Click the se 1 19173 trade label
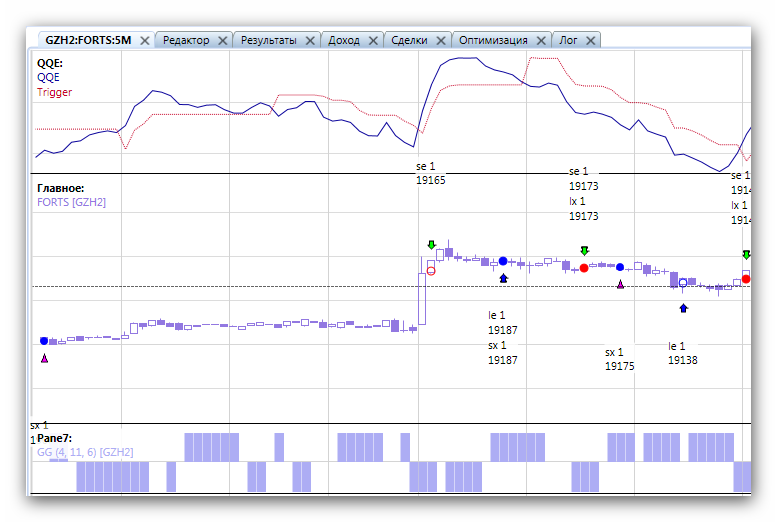Viewport: 777px width, 522px height. (584, 178)
